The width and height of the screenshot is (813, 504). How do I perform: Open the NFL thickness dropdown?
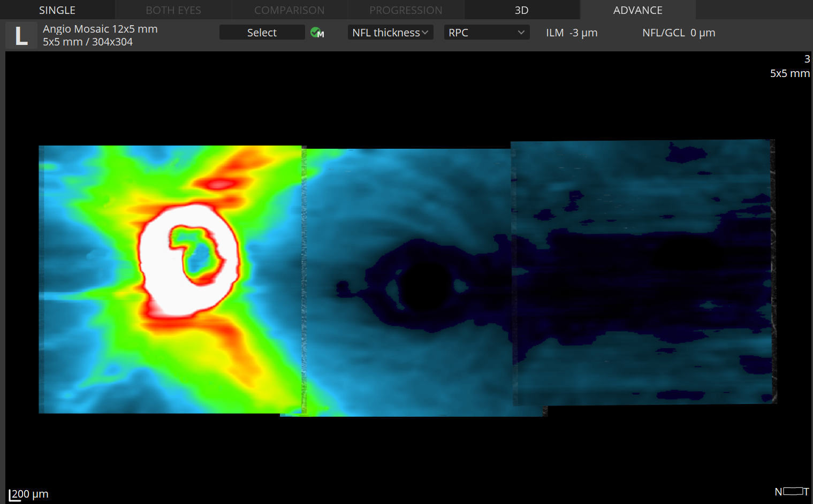click(390, 33)
